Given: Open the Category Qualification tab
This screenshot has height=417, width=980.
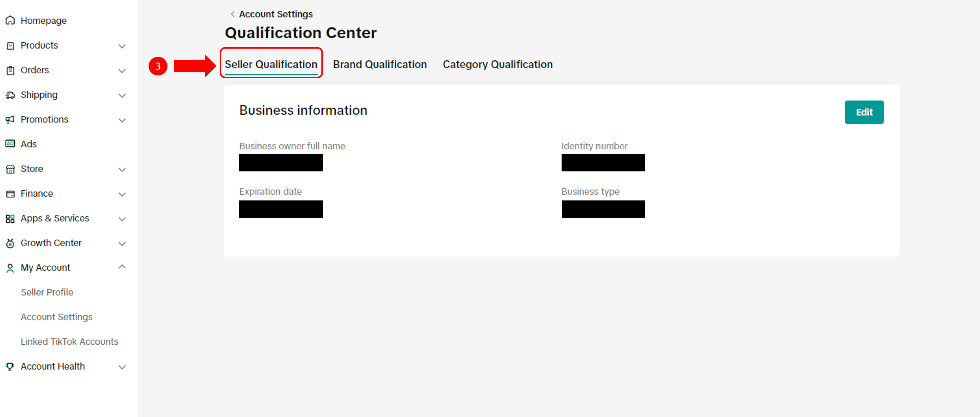Looking at the screenshot, I should (x=497, y=64).
